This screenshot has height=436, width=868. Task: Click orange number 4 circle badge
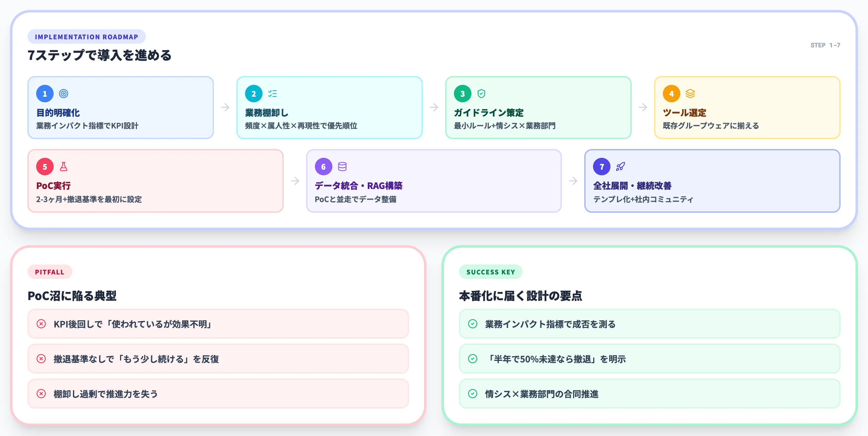pyautogui.click(x=672, y=94)
